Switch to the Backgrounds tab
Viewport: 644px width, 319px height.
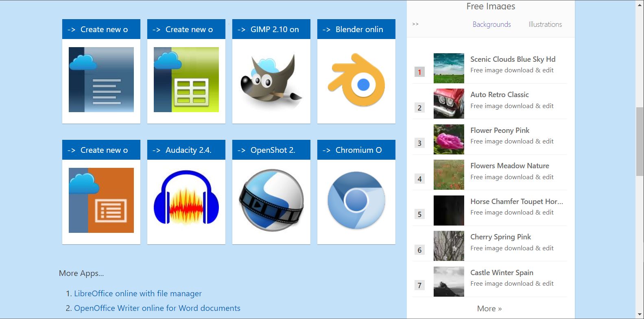pyautogui.click(x=491, y=24)
